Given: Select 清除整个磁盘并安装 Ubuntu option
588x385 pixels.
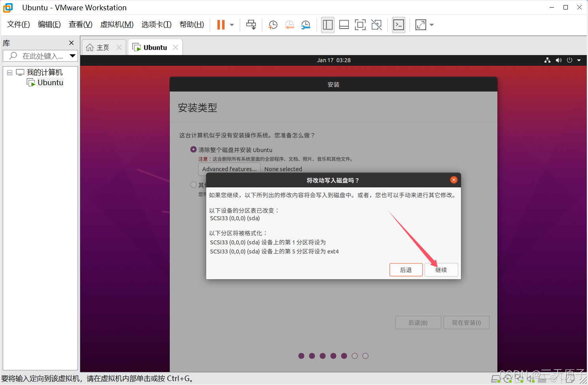Looking at the screenshot, I should [193, 149].
